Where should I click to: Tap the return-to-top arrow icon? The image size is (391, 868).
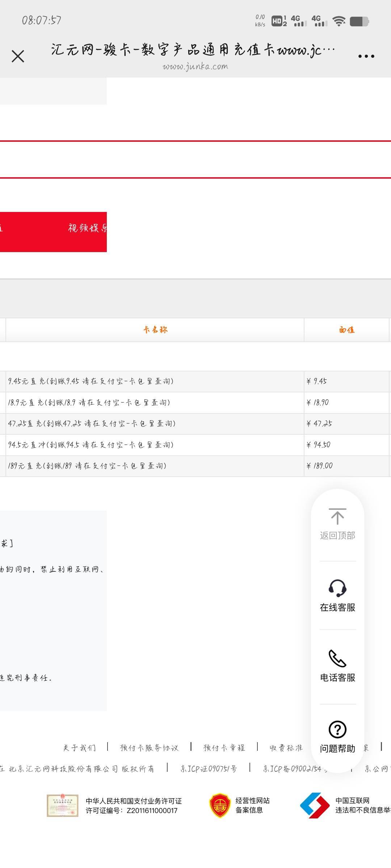pyautogui.click(x=337, y=516)
